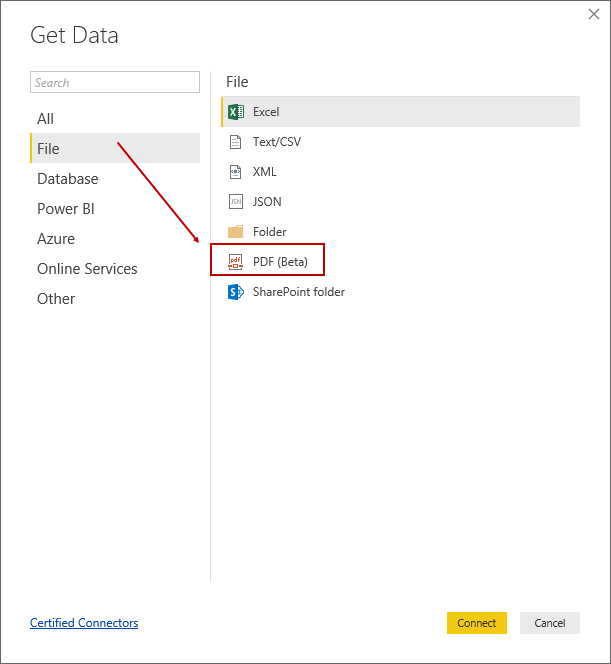Click the Text/CSV document icon
The height and width of the screenshot is (664, 611).
click(236, 142)
